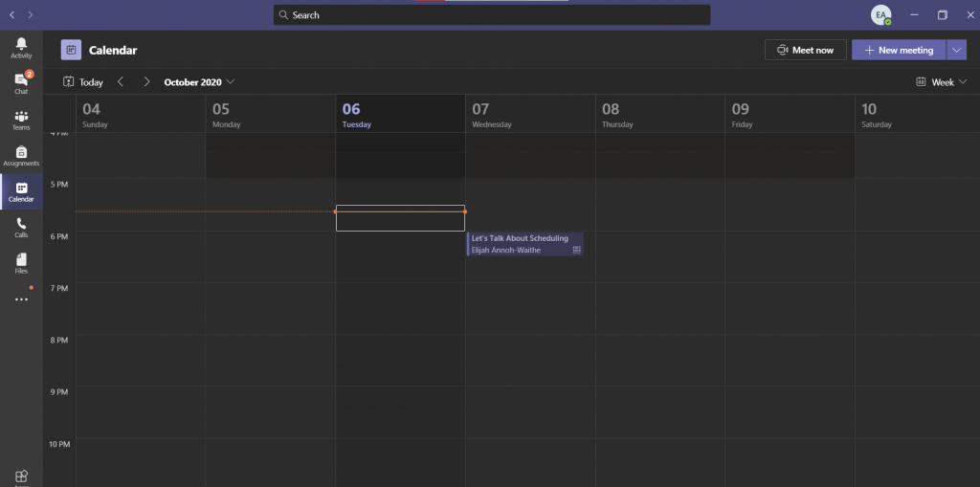Viewport: 980px width, 487px height.
Task: Open the Calls section
Action: tap(21, 228)
